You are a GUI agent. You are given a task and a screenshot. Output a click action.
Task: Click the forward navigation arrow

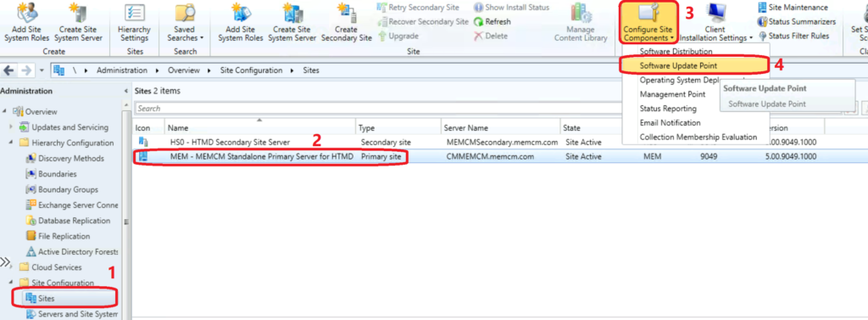tap(25, 70)
